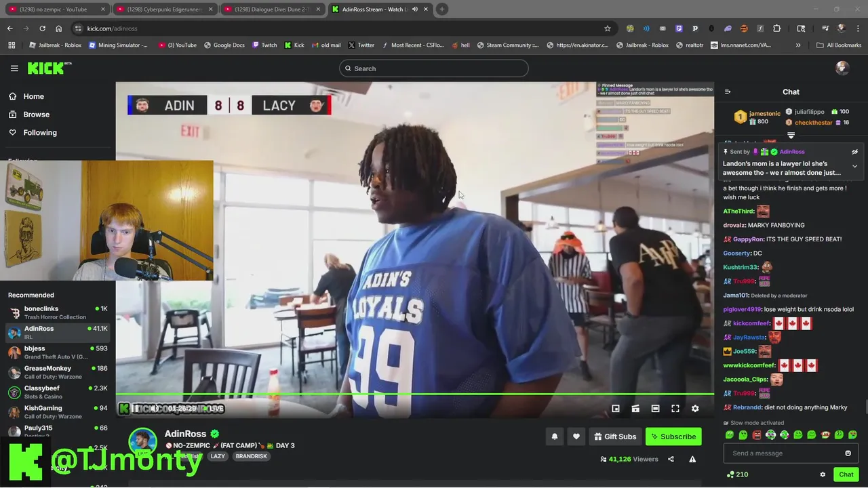Viewport: 868px width, 488px height.
Task: Collapse the chat panel
Action: point(728,92)
